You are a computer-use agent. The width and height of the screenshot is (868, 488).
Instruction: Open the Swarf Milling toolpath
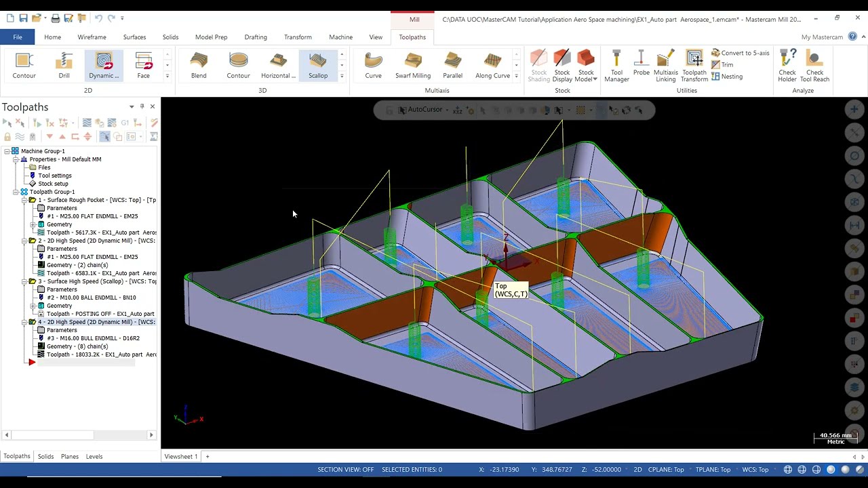pyautogui.click(x=413, y=65)
